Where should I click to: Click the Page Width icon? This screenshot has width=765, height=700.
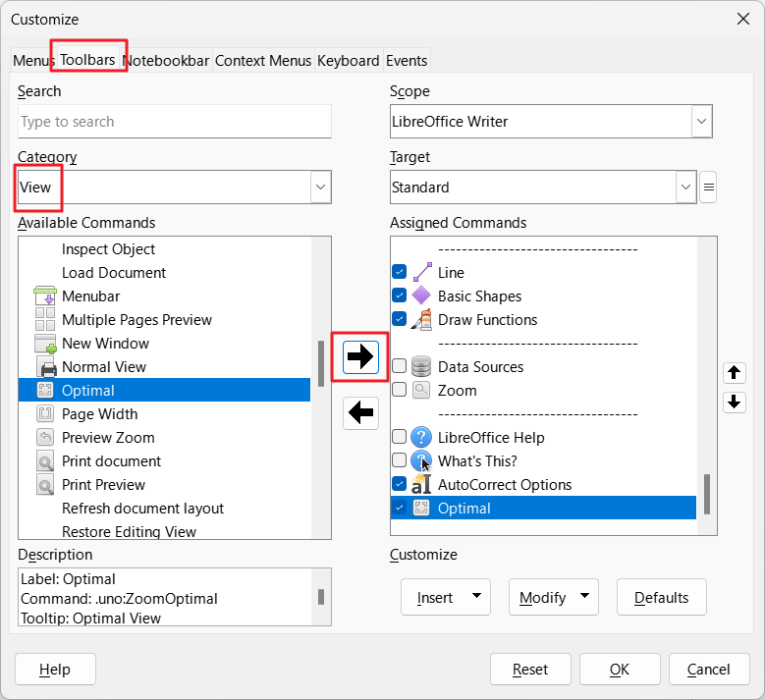coord(45,413)
